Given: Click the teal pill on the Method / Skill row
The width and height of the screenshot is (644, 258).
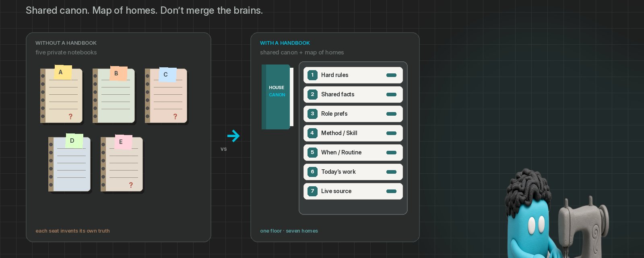Looking at the screenshot, I should 391,133.
